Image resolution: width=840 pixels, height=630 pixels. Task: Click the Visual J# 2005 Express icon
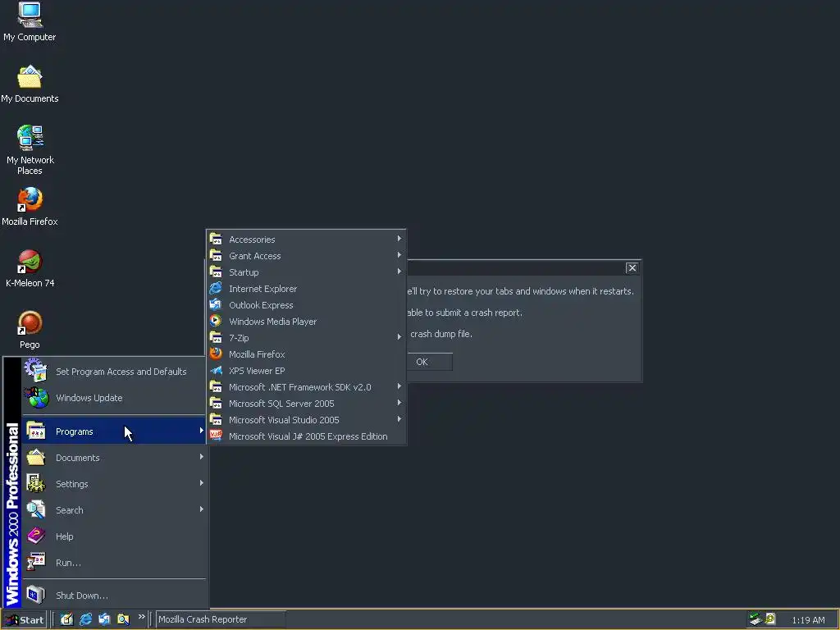coord(216,436)
